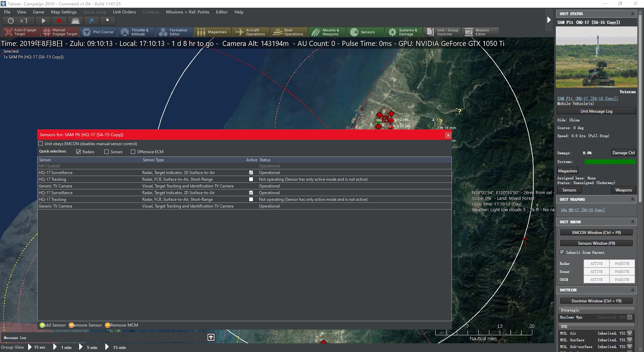Open Systems & Damage
644x352 pixels.
404,32
